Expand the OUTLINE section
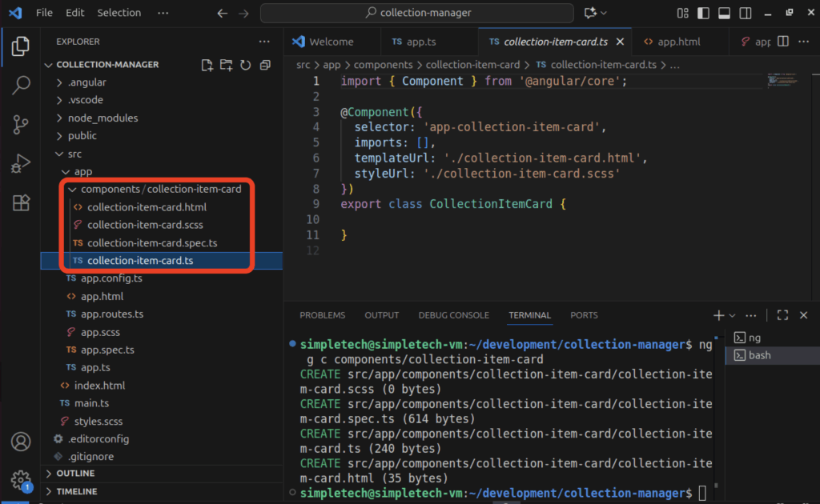820x504 pixels. [75, 474]
